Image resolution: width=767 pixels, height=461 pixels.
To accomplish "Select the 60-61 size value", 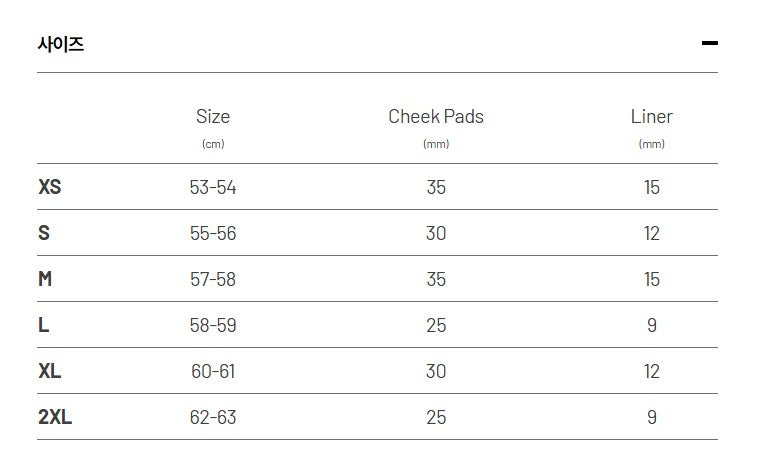I will coord(213,371).
